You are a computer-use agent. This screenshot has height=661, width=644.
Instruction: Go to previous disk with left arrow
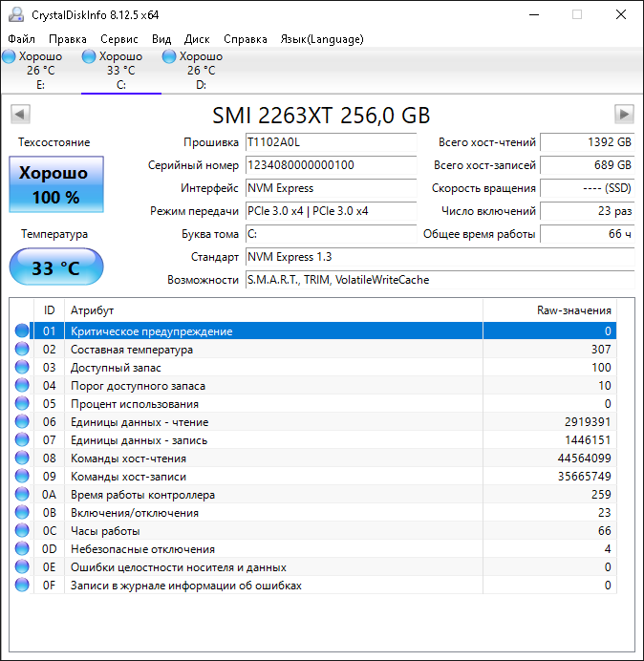click(x=20, y=115)
